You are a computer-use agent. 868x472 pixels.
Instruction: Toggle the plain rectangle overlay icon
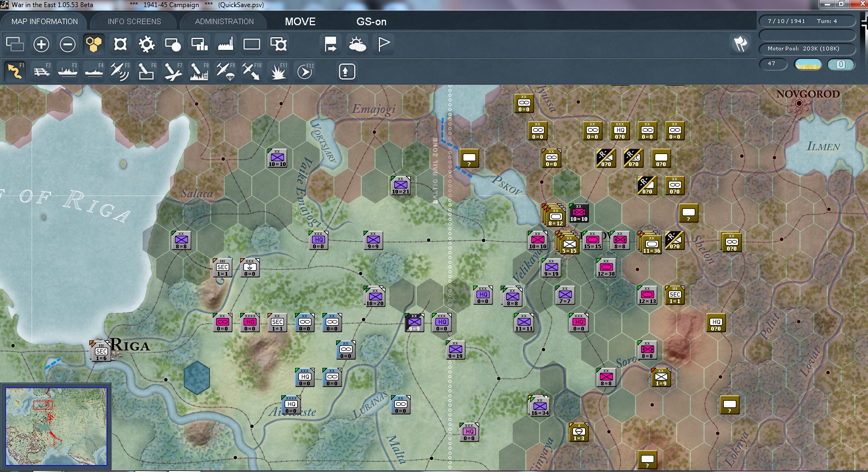pyautogui.click(x=252, y=44)
